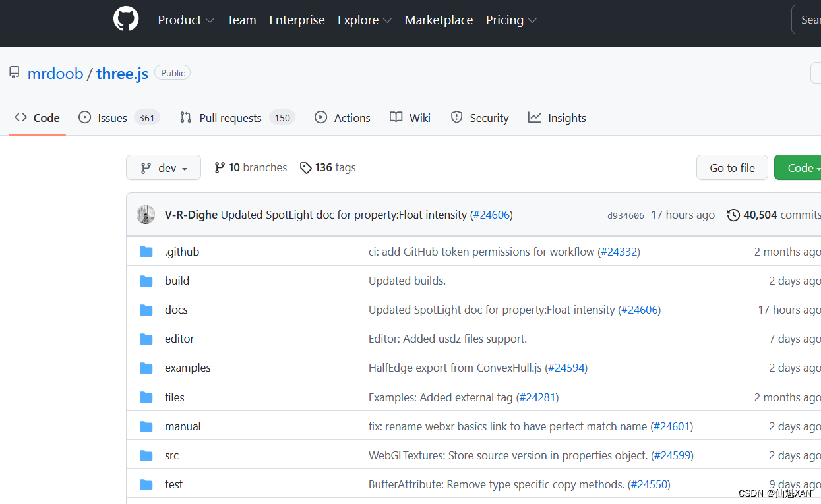The height and width of the screenshot is (504, 821).
Task: Click the Go to file button
Action: [732, 168]
